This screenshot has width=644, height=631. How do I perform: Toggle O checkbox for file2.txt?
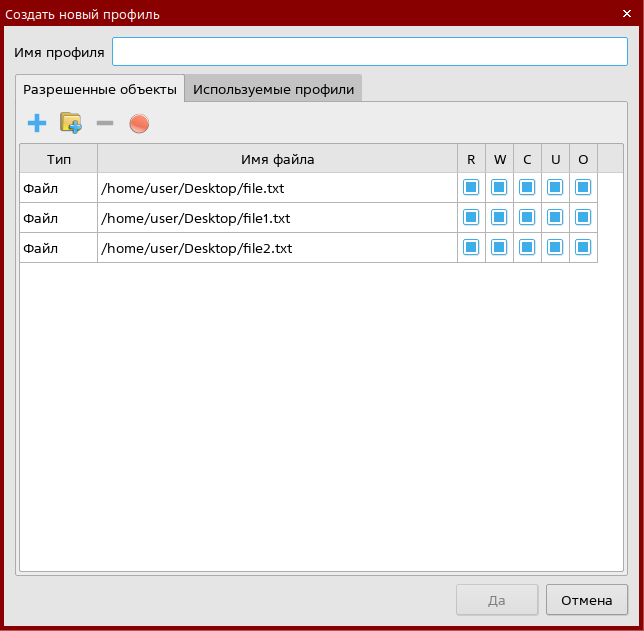(x=583, y=247)
